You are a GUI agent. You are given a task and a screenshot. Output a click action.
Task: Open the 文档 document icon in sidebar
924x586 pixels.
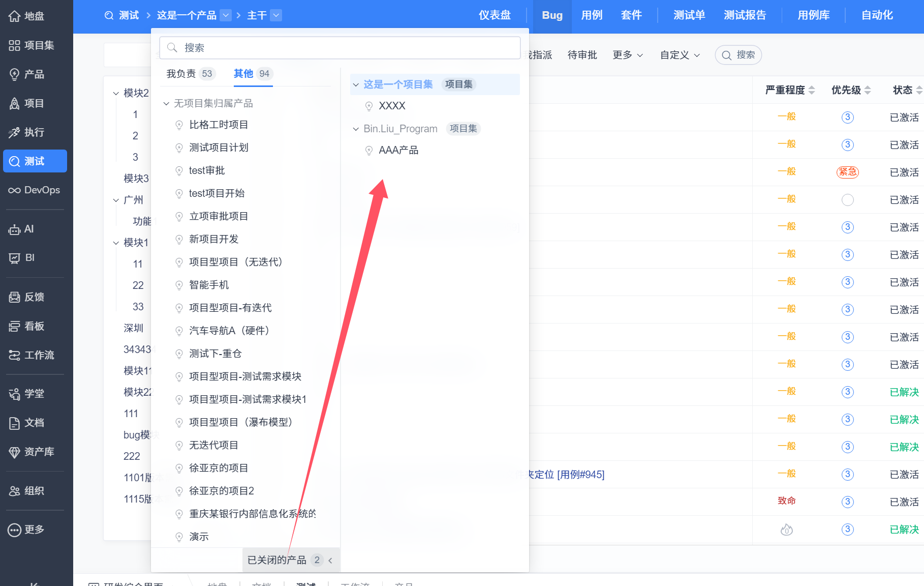pyautogui.click(x=14, y=423)
